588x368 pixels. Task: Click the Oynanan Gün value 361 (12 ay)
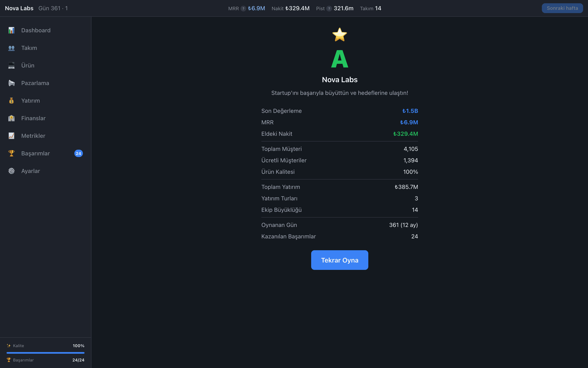point(403,225)
